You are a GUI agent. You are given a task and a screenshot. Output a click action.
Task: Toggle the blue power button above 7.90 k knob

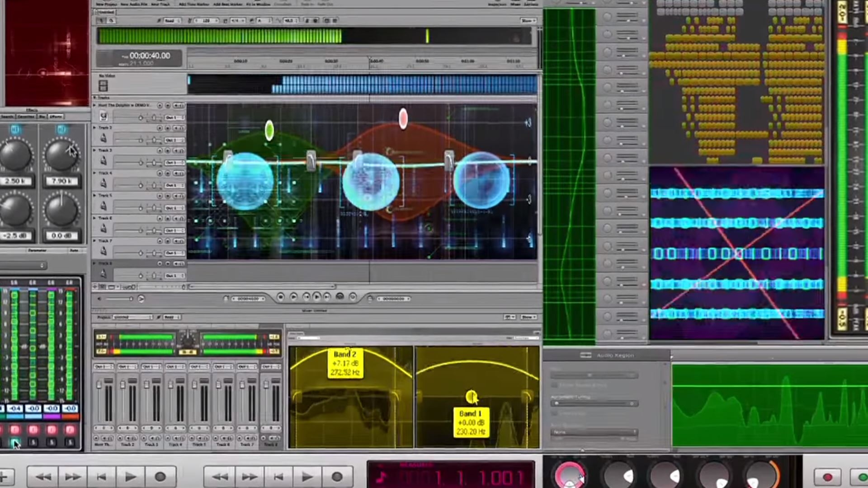point(61,130)
